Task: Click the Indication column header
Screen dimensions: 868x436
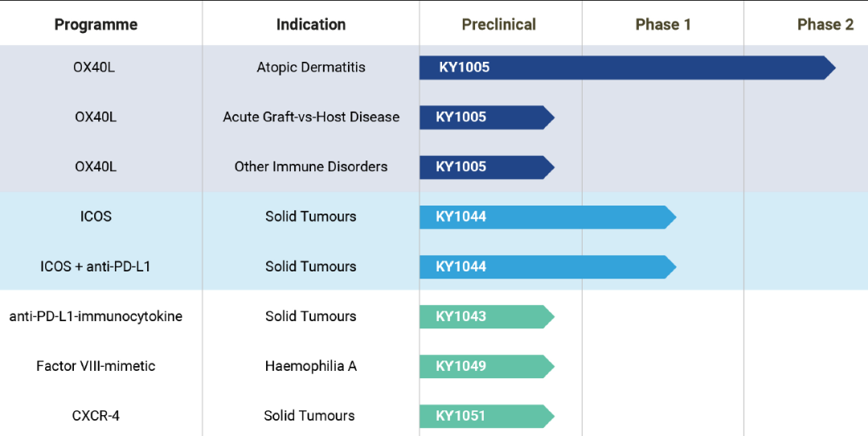Action: pos(311,24)
